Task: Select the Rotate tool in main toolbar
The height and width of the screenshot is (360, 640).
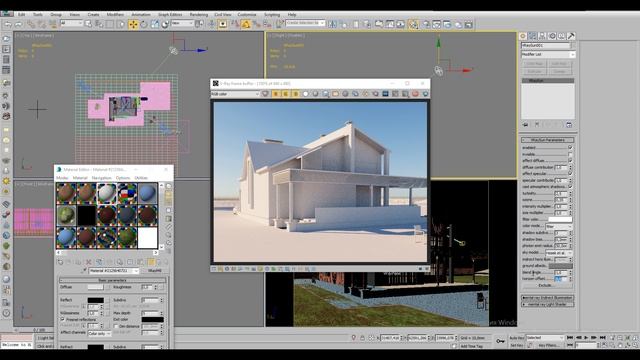Action: coord(144,24)
